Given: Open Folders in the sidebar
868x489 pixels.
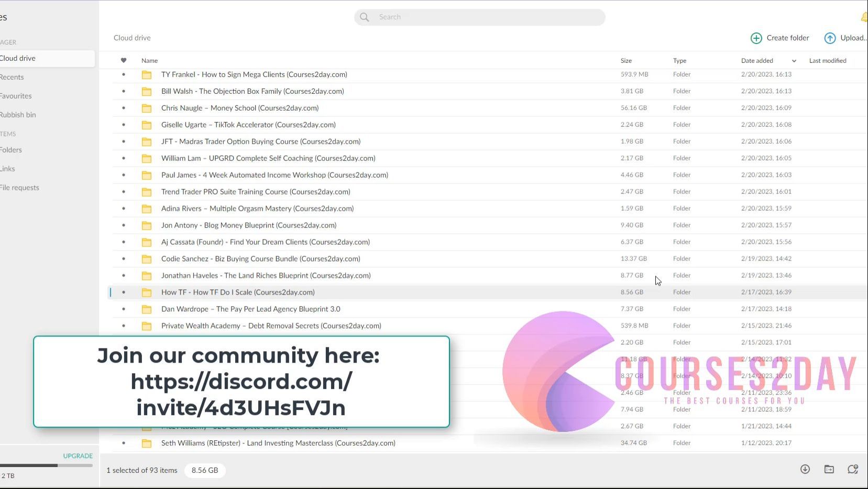Looking at the screenshot, I should 11,150.
